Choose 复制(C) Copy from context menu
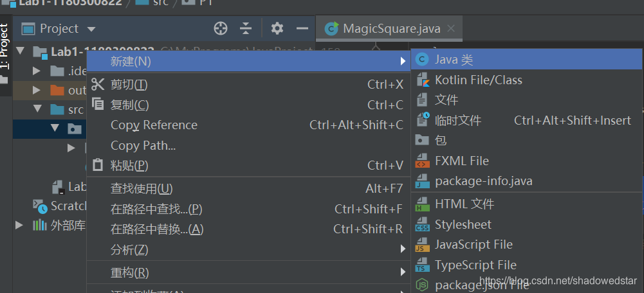Screen dimensions: 644x293 (249, 105)
